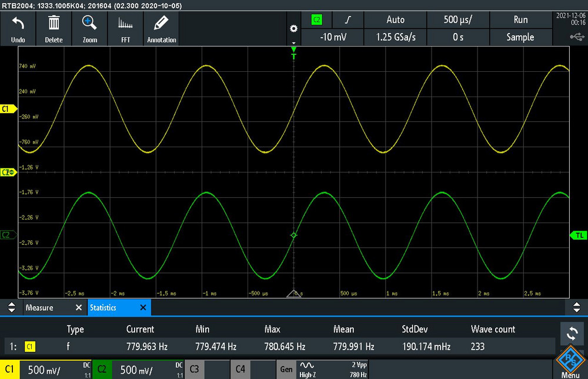The image size is (588, 379).
Task: Enable channel C4
Action: pyautogui.click(x=240, y=369)
